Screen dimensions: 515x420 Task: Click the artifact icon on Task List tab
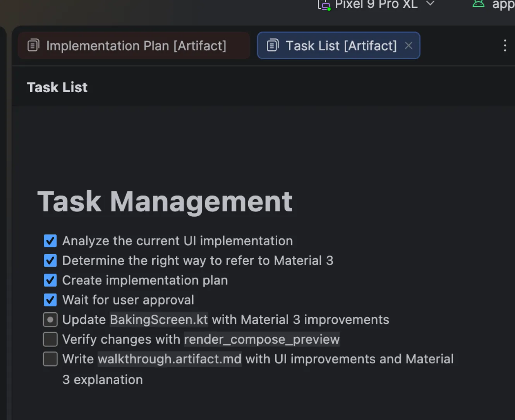[272, 45]
